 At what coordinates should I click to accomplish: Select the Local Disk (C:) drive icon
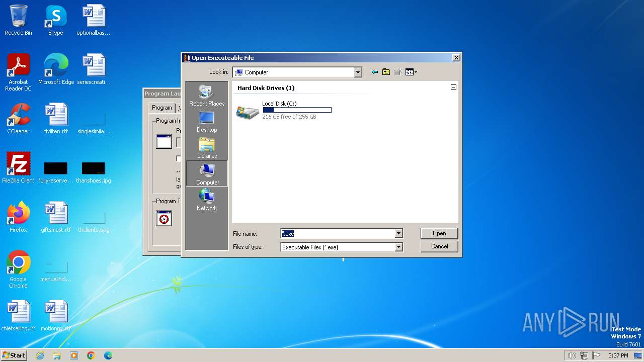[248, 112]
